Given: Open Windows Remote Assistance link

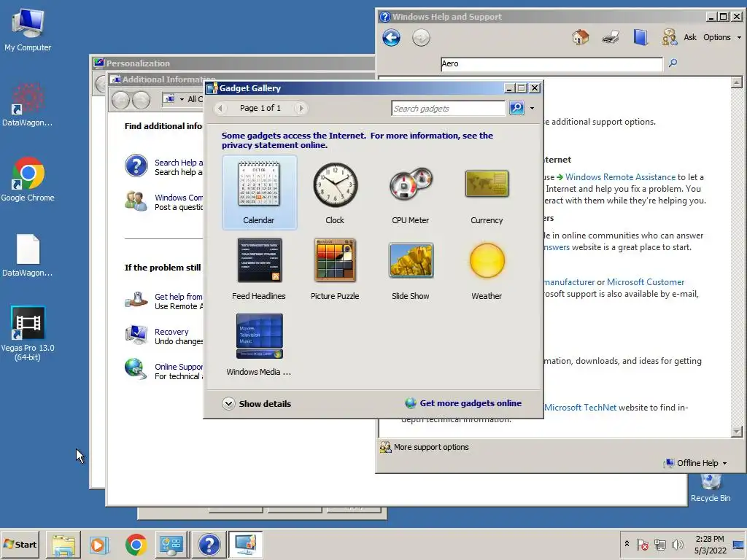Looking at the screenshot, I should pos(620,177).
